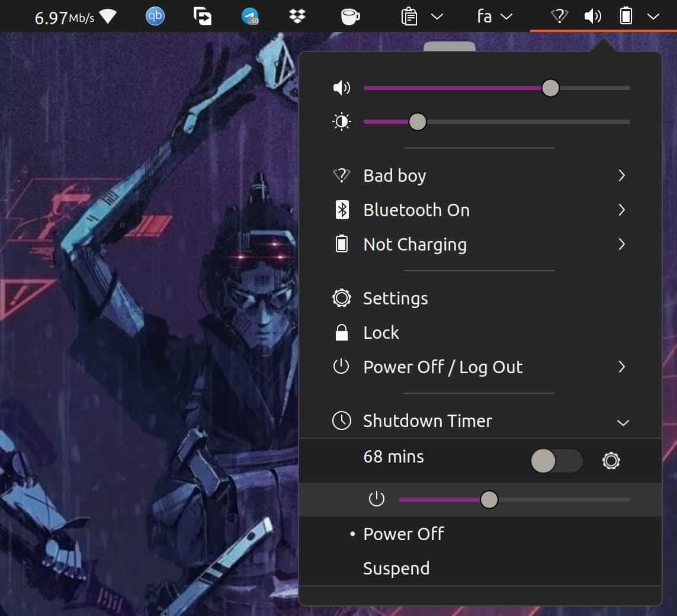The width and height of the screenshot is (677, 616).
Task: Click the battery icon next to Not Charging
Action: (342, 244)
